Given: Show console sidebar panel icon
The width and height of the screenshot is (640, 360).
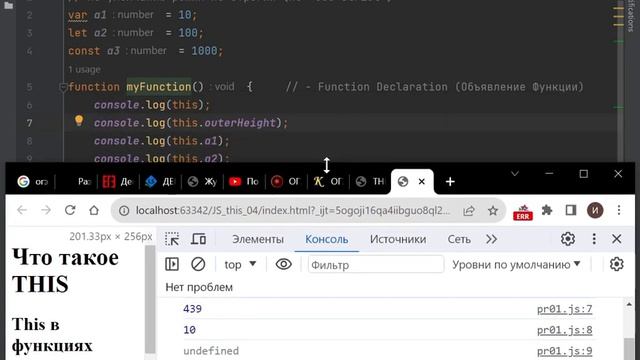Looking at the screenshot, I should 172,264.
